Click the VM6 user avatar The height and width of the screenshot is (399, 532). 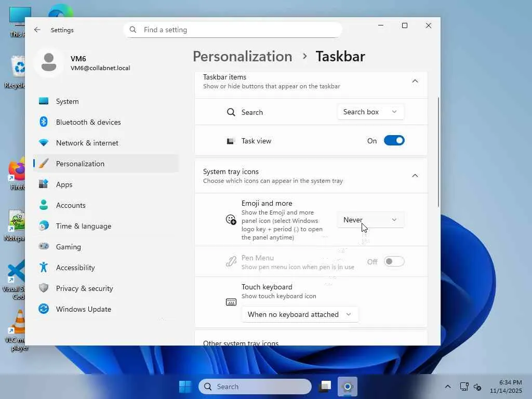pos(49,62)
